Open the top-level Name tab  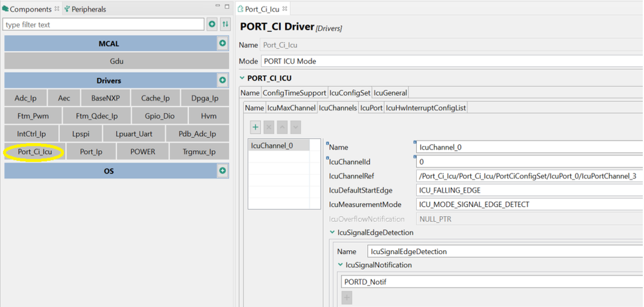[x=250, y=93]
